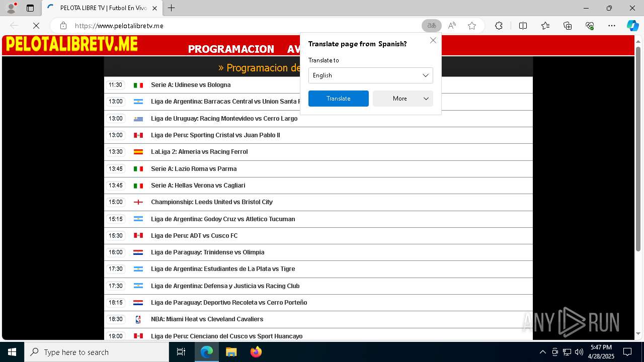
Task: Launch Firefox from the taskbar
Action: click(256, 352)
